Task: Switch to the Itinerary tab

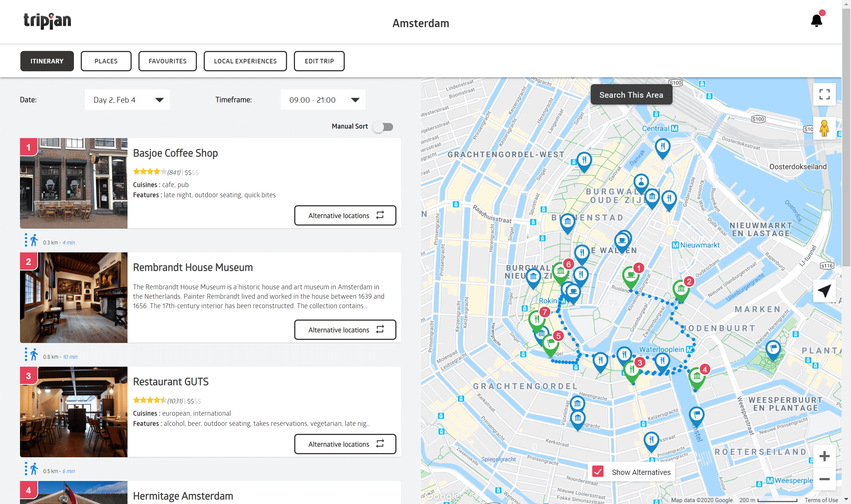Action: (x=47, y=61)
